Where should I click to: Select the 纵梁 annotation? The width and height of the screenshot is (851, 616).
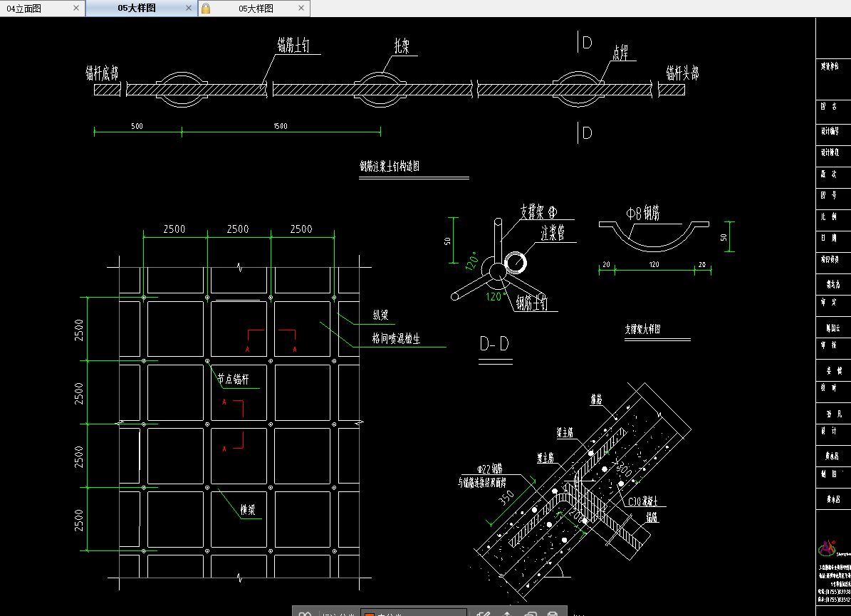coord(380,315)
